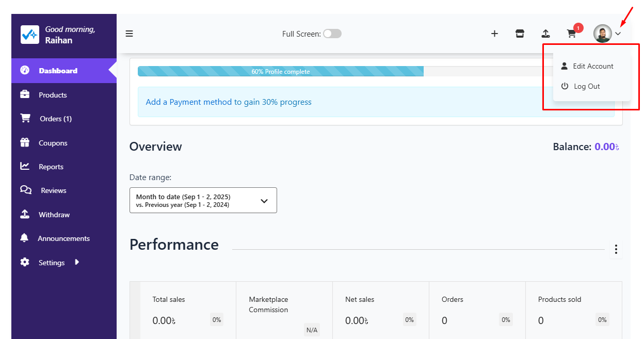644x339 pixels.
Task: Collapse the account dropdown chevron
Action: coord(618,34)
